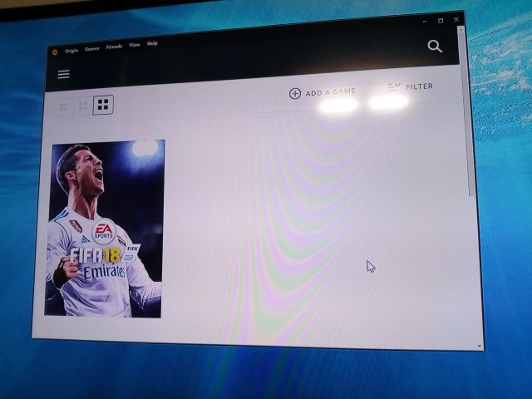Screen dimensions: 532x399
Task: Click the ADD A GAME label
Action: pos(331,92)
